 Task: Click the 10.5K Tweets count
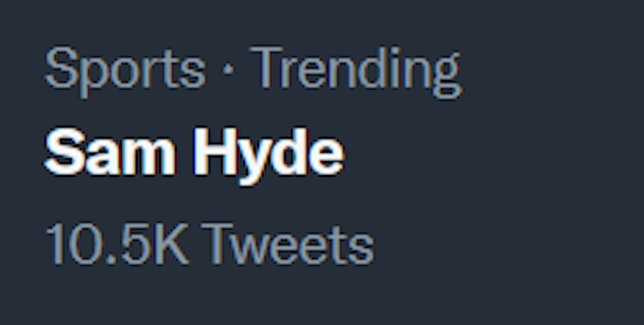pos(210,244)
